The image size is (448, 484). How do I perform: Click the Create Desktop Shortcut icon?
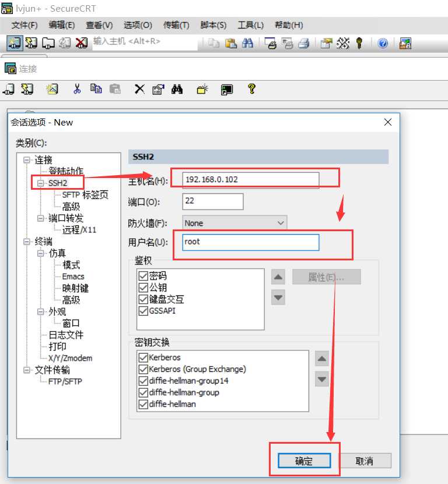tap(227, 90)
